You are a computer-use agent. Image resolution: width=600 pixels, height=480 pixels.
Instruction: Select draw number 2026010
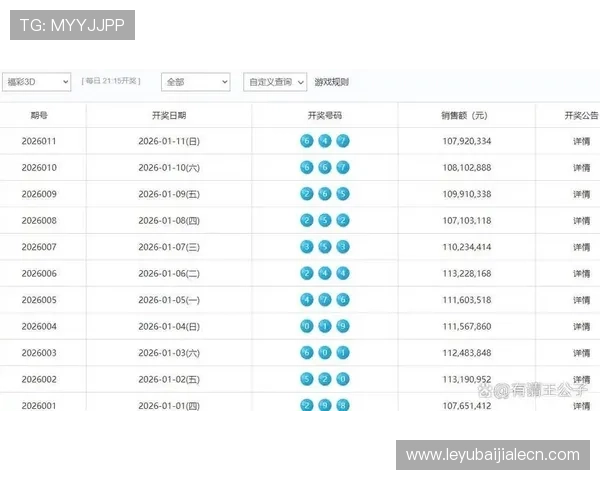point(39,168)
